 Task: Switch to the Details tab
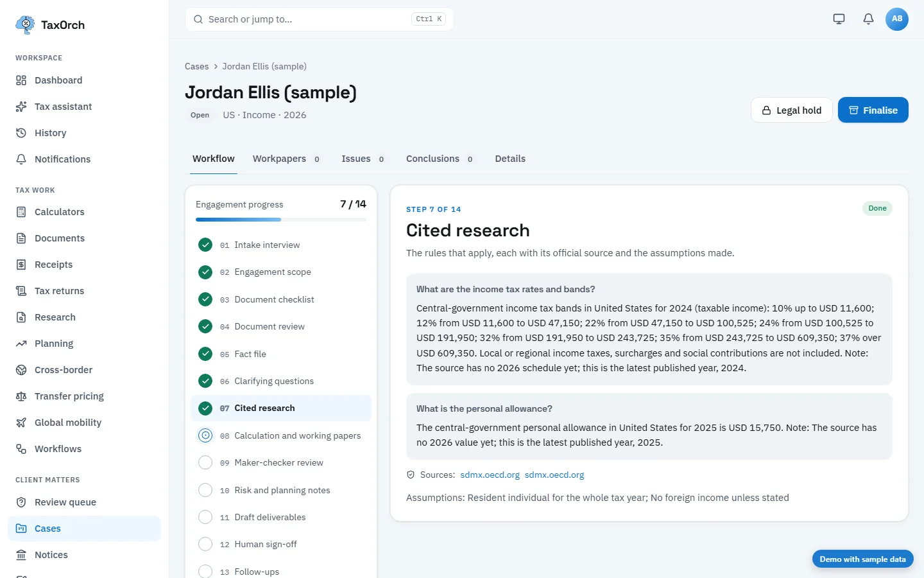pyautogui.click(x=510, y=159)
